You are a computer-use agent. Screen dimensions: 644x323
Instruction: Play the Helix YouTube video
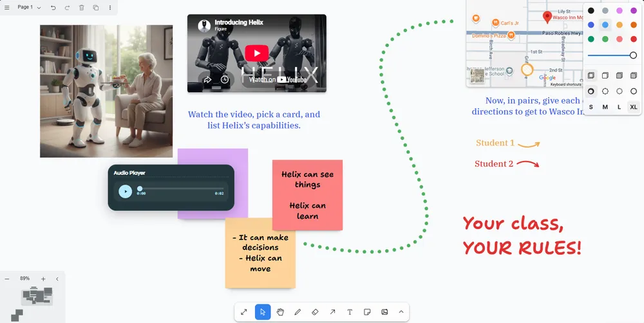click(257, 53)
